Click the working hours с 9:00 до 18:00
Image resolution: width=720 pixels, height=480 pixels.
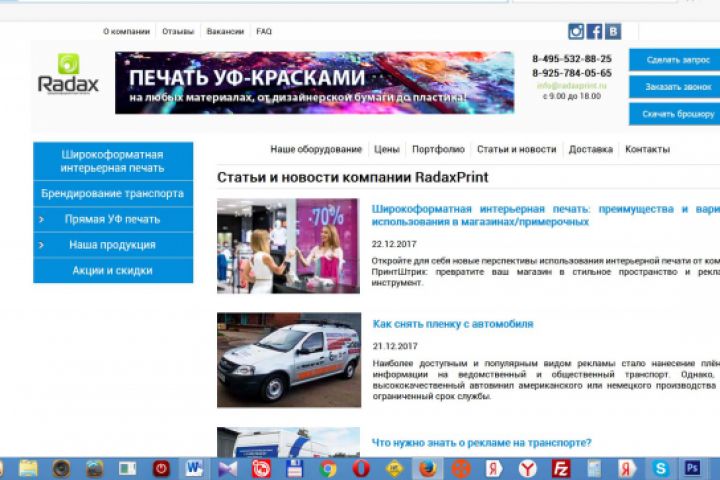tap(572, 96)
